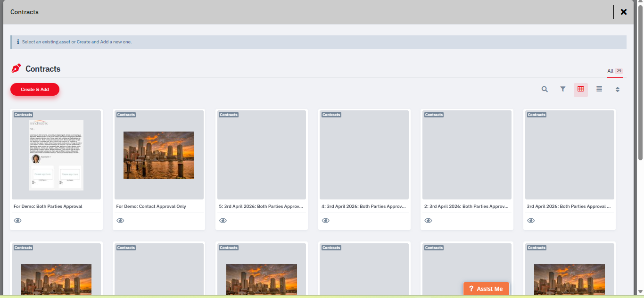644x298 pixels.
Task: Switch to grid view layout
Action: pyautogui.click(x=580, y=89)
